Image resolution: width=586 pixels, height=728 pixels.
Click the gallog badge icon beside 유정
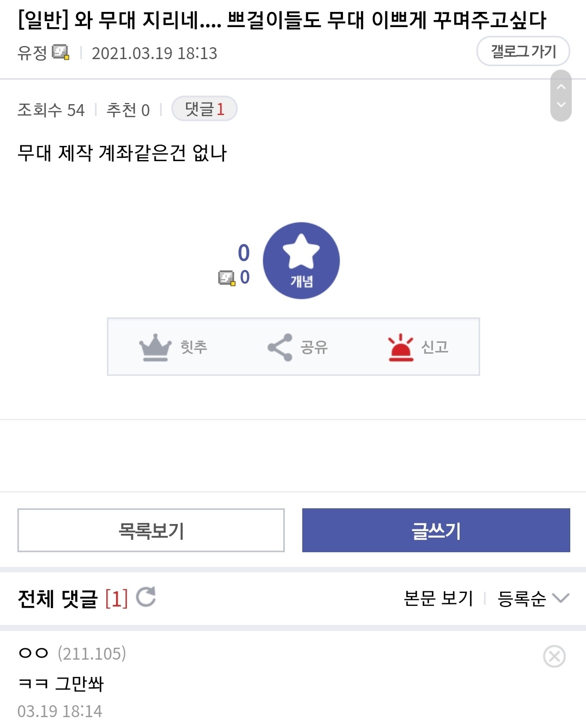click(61, 53)
